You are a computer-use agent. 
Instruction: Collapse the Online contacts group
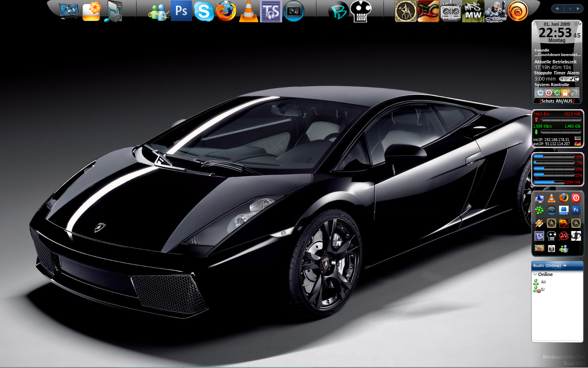coord(535,274)
